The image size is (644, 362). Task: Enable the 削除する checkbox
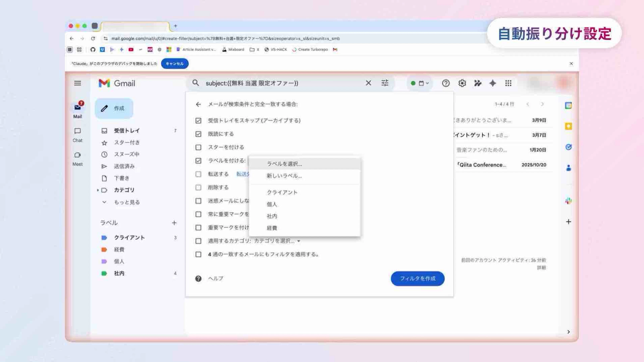(x=198, y=187)
